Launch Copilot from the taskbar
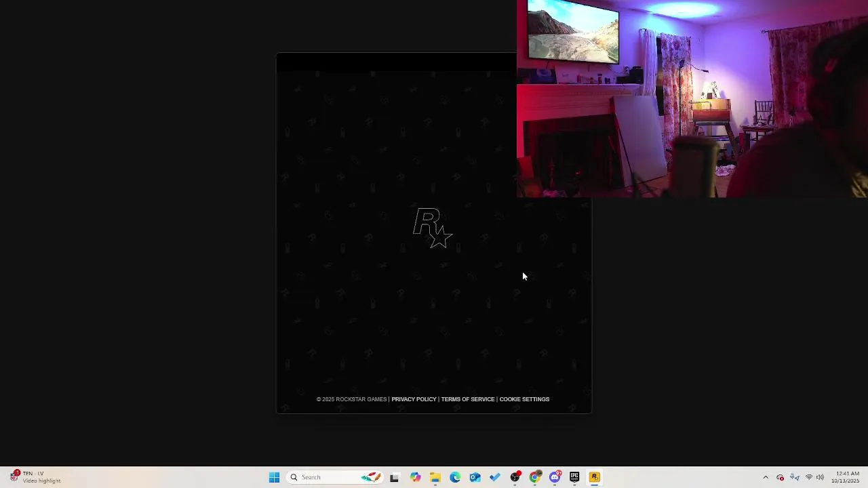The image size is (868, 488). (x=415, y=477)
